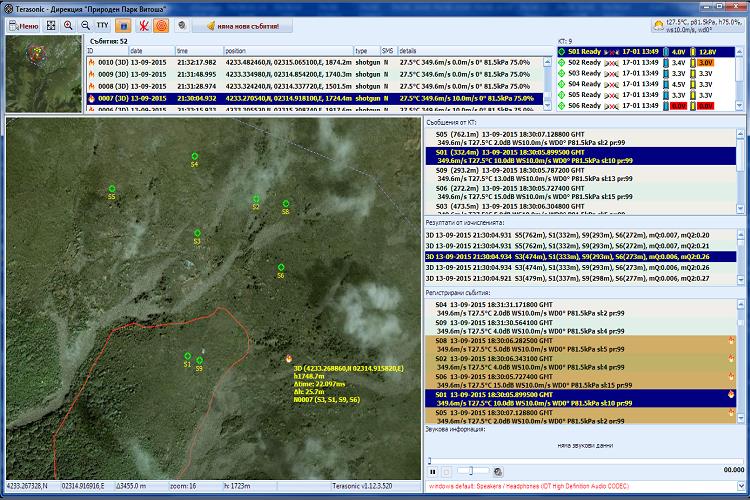
Task: Click the position column header
Action: tap(288, 51)
